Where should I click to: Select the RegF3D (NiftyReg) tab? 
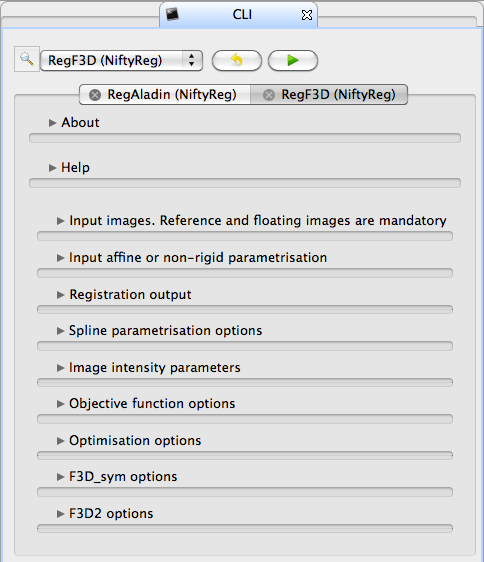(x=329, y=95)
